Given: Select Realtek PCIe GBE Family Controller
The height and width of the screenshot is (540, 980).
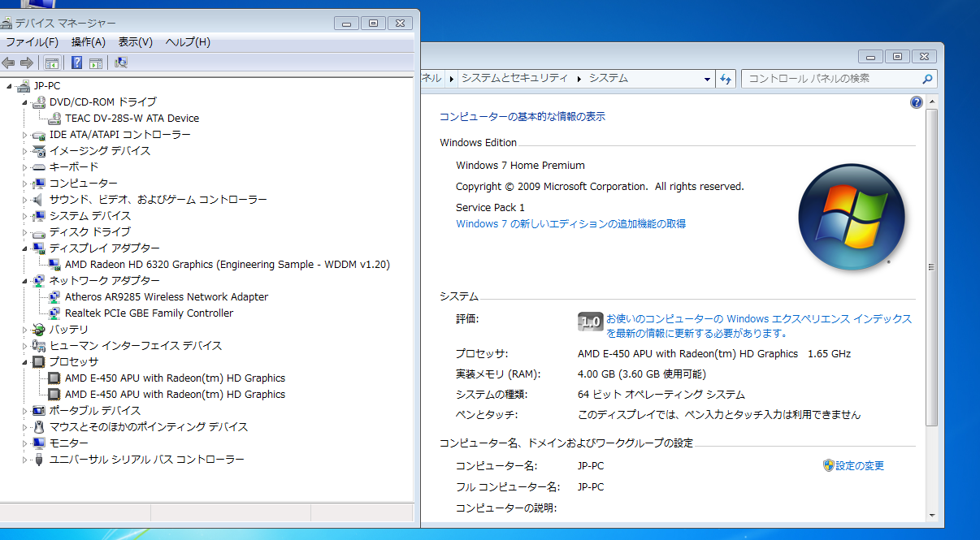Looking at the screenshot, I should coord(149,313).
